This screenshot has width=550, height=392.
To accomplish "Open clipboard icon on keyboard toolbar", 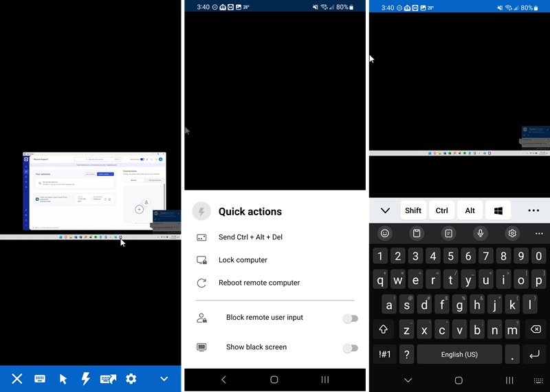I will [417, 233].
